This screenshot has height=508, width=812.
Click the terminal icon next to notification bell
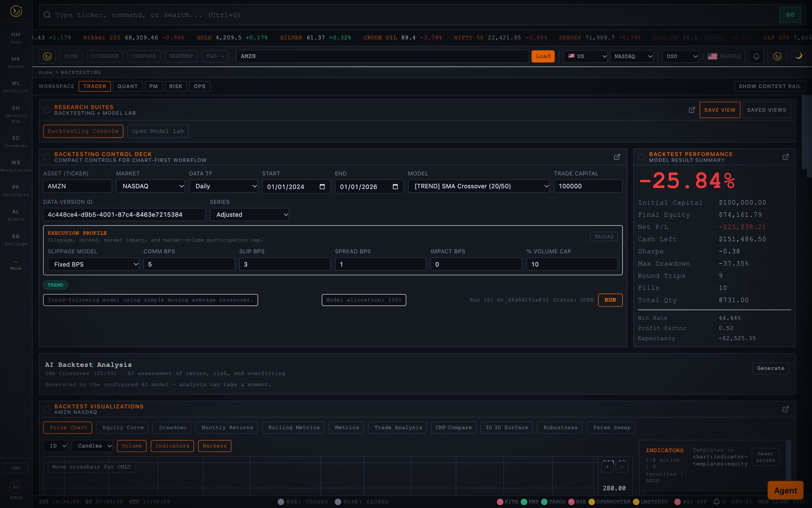[x=777, y=56]
